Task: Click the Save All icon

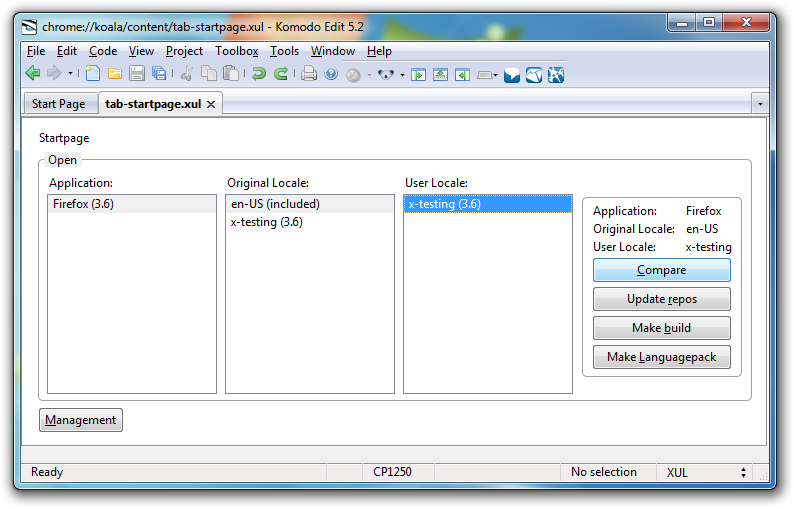Action: click(x=159, y=74)
